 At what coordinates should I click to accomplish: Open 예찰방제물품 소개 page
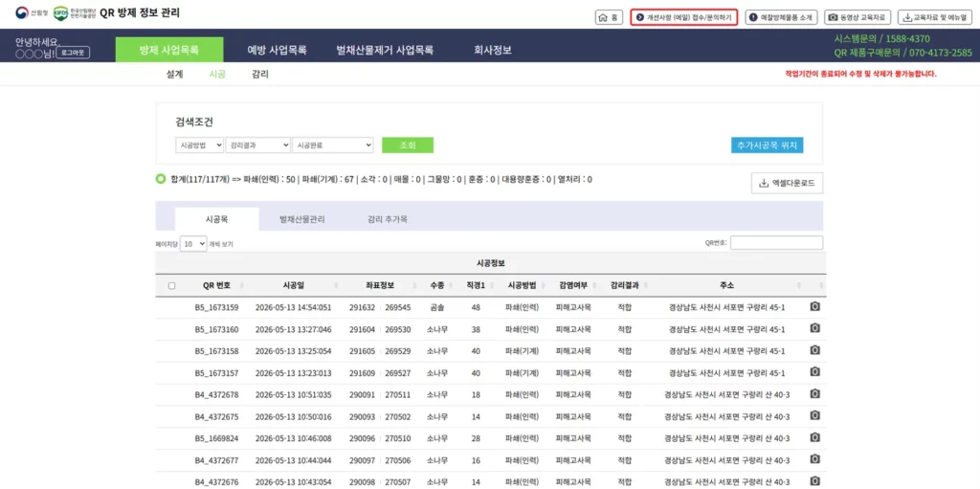click(x=781, y=17)
